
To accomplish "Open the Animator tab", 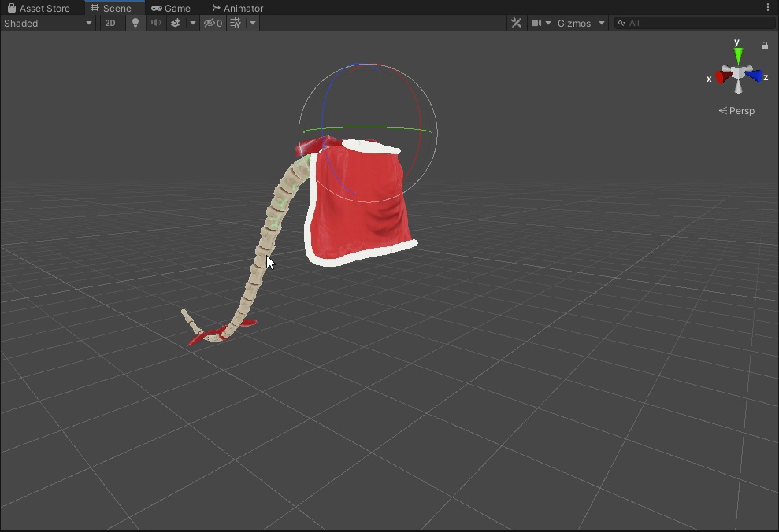I will 237,8.
